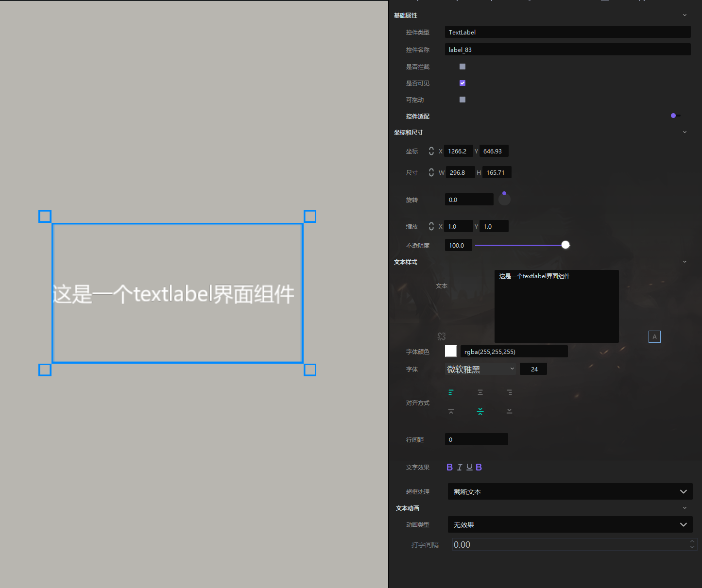Click the rotation dial knob
This screenshot has width=702, height=588.
point(504,193)
